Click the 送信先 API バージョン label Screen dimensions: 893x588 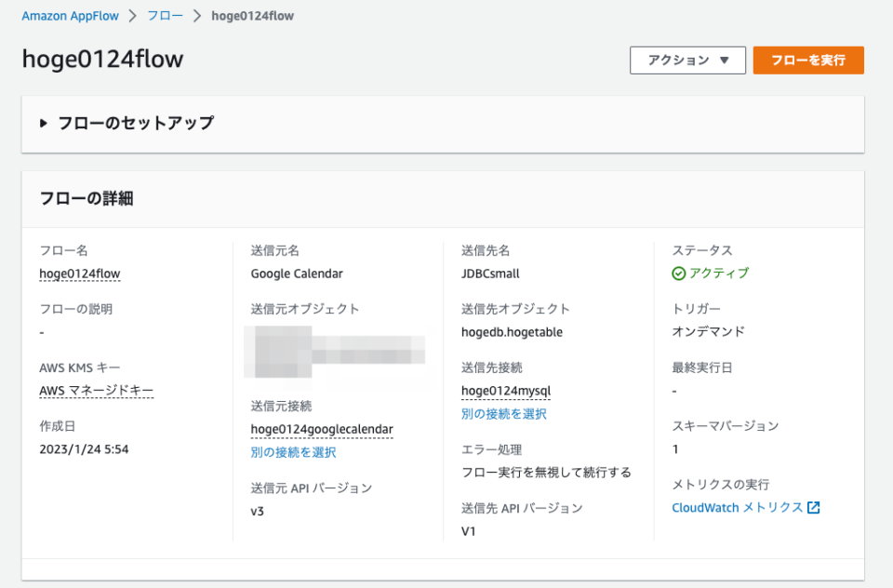(x=522, y=508)
